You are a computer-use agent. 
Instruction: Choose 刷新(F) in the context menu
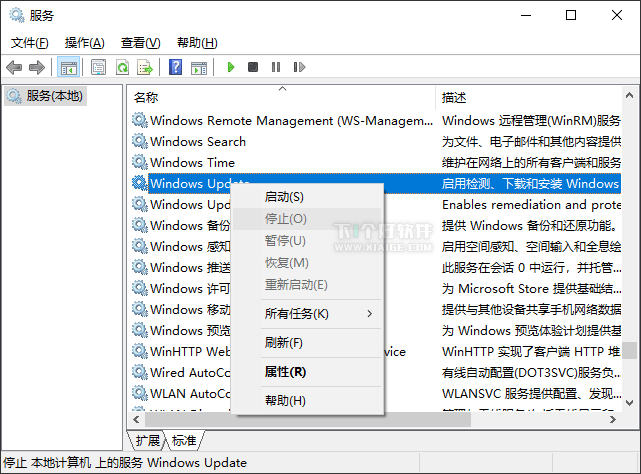307,343
